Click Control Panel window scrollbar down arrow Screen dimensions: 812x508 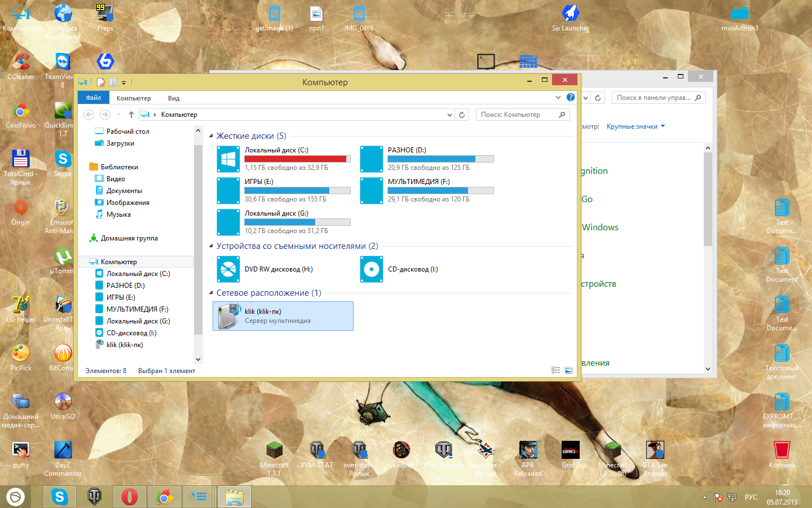[x=708, y=369]
